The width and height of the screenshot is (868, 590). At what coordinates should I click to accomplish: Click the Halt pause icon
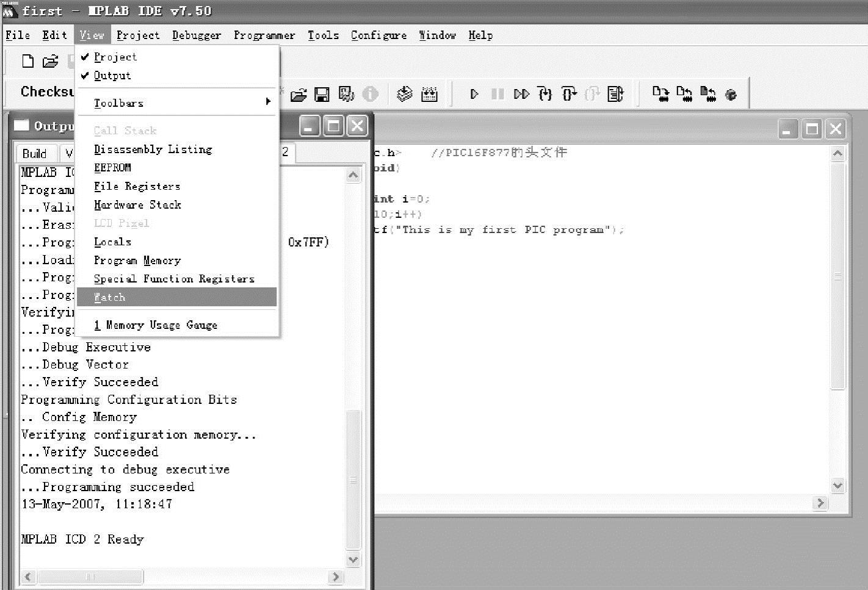pyautogui.click(x=497, y=94)
